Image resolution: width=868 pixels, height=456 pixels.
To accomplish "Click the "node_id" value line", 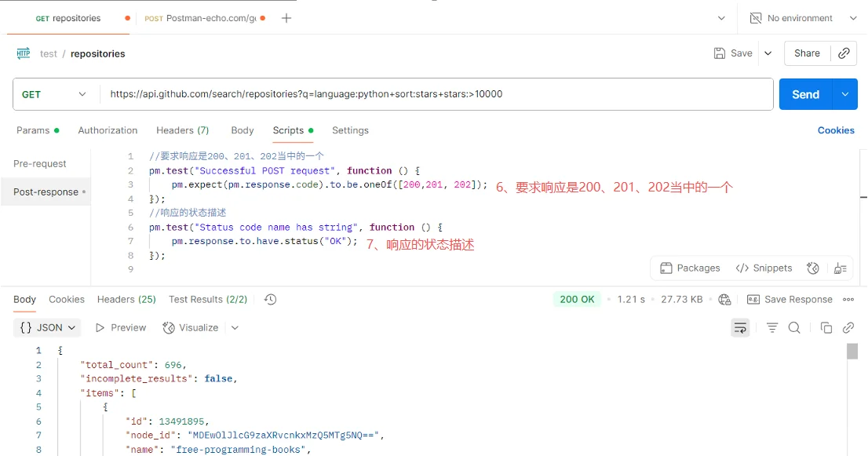I will [x=254, y=435].
